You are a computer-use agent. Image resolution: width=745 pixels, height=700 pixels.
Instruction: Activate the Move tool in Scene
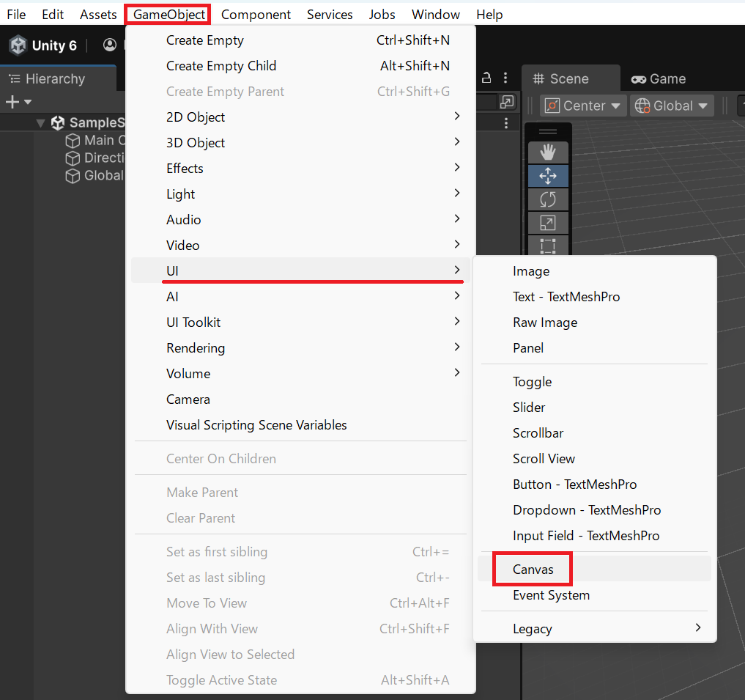click(548, 176)
